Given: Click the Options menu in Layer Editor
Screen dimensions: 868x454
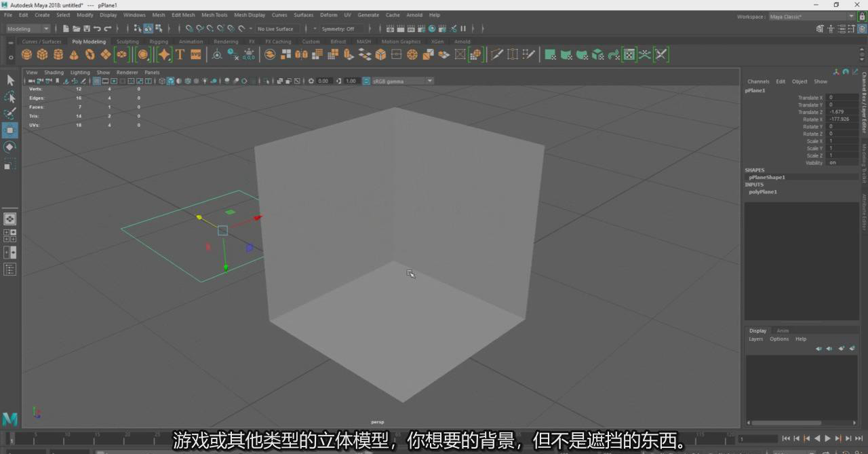Looking at the screenshot, I should coord(779,339).
